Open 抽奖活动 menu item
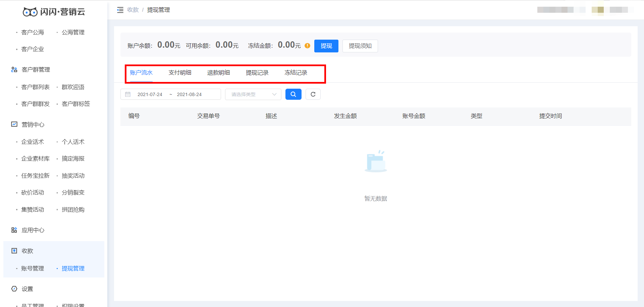Image resolution: width=644 pixels, height=307 pixels. [73, 176]
